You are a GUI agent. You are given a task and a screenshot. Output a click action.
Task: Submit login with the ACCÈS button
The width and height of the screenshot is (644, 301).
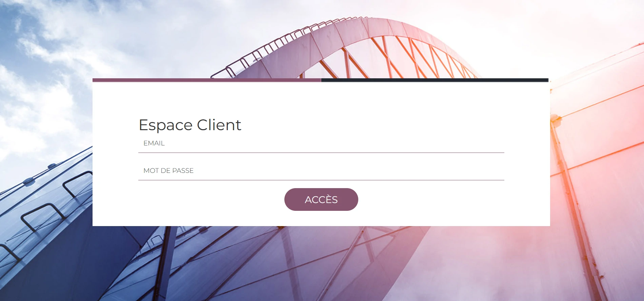(321, 199)
